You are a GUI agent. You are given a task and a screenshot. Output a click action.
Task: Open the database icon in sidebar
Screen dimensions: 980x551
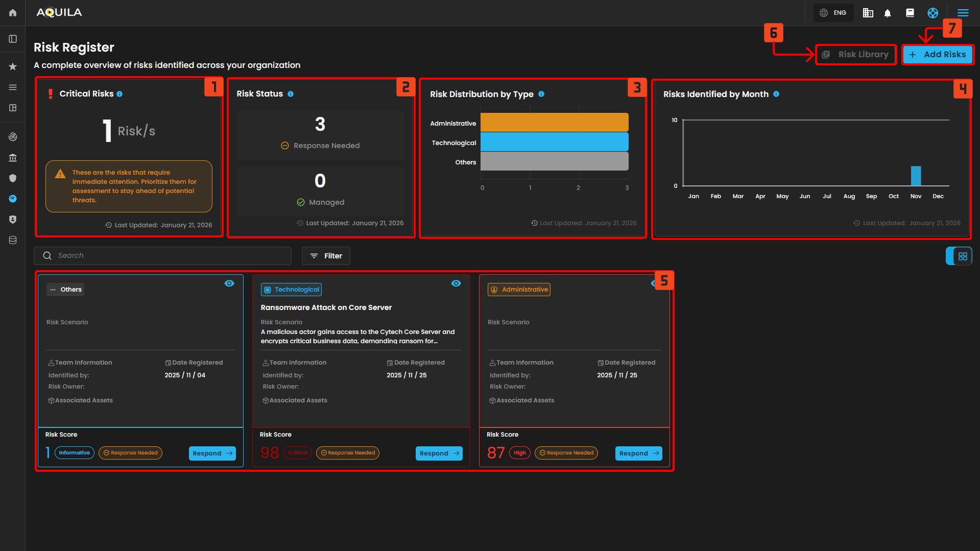pos(13,240)
